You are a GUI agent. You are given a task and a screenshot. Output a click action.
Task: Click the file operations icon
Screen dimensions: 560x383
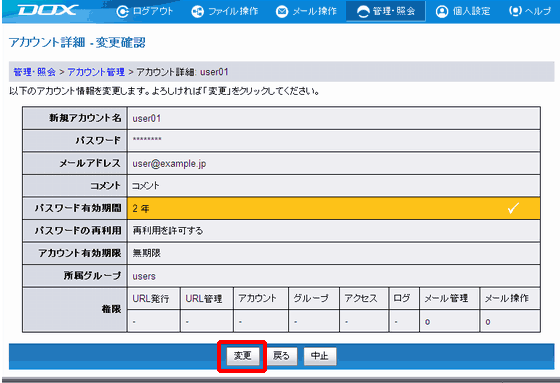coord(197,11)
